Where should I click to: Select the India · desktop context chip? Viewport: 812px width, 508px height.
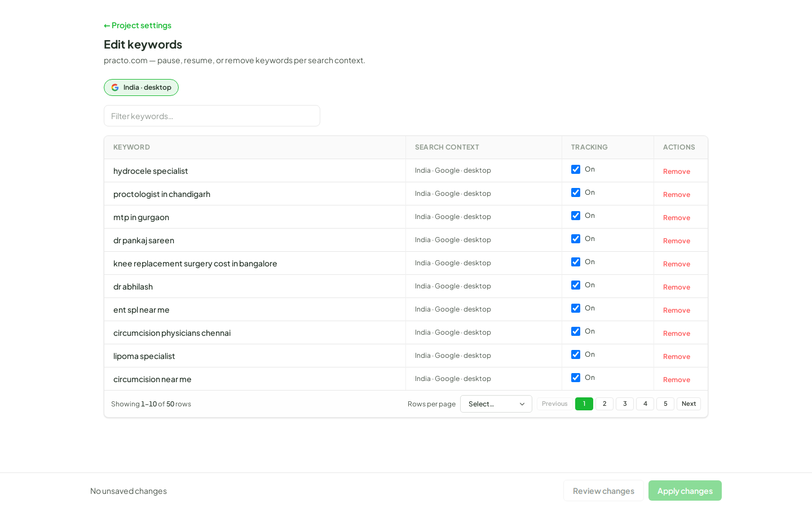pyautogui.click(x=141, y=87)
